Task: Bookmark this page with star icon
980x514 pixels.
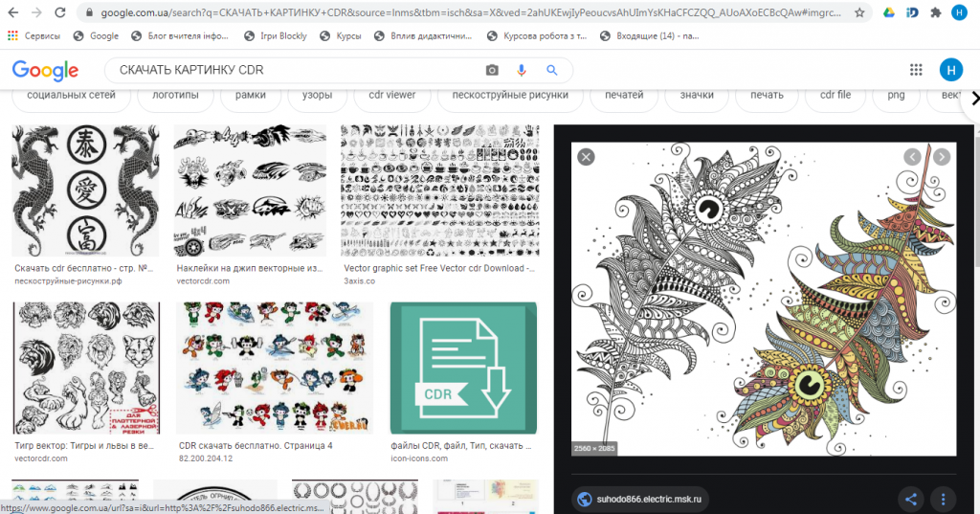Action: (859, 13)
